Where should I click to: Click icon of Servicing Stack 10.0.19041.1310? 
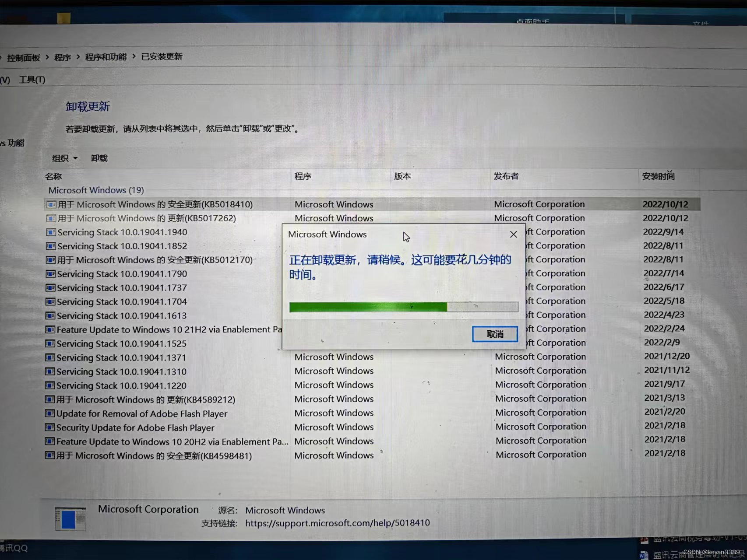tap(50, 371)
